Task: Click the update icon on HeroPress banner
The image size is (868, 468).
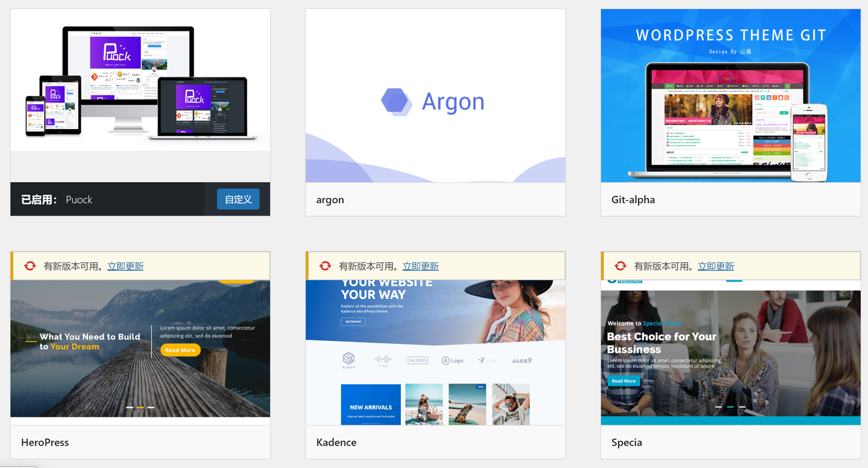Action: click(30, 265)
